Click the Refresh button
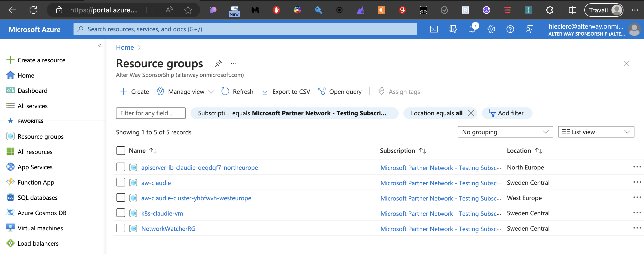644x254 pixels. tap(238, 92)
